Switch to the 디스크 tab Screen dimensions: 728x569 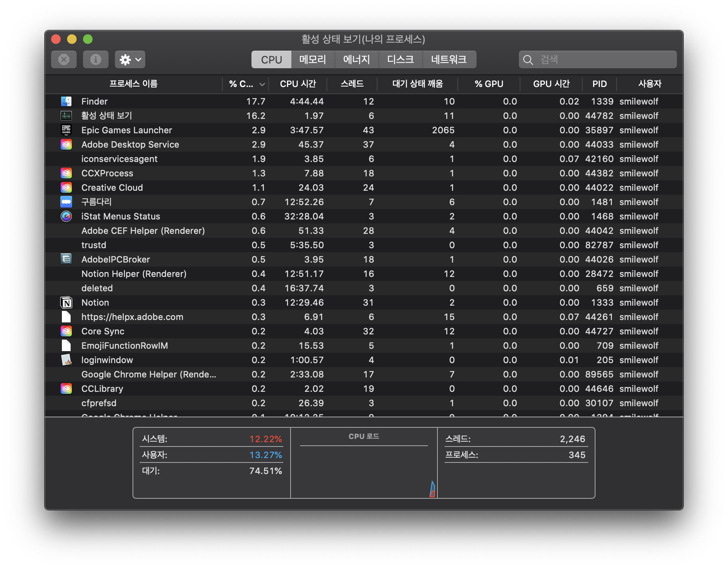pyautogui.click(x=401, y=59)
